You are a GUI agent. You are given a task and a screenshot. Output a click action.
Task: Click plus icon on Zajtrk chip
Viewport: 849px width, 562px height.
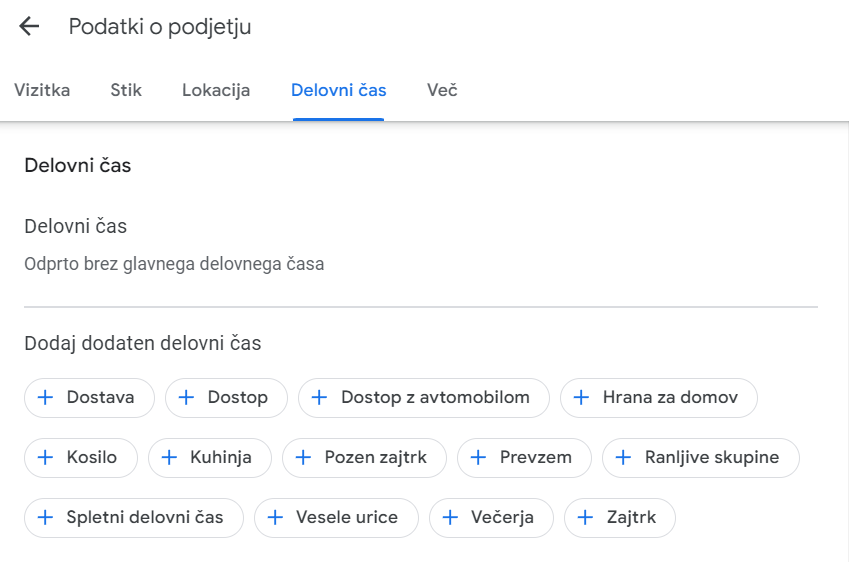click(584, 517)
